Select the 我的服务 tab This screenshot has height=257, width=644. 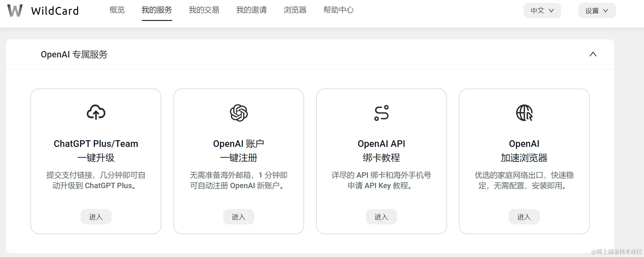(x=157, y=10)
